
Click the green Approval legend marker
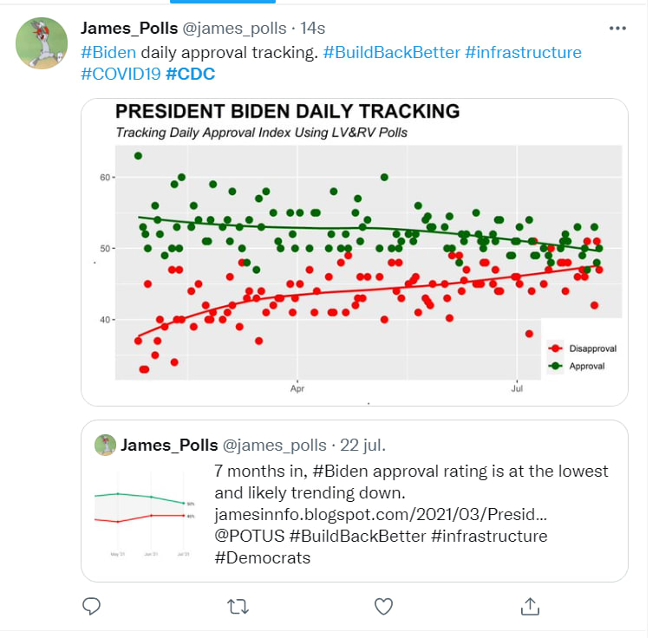point(556,366)
